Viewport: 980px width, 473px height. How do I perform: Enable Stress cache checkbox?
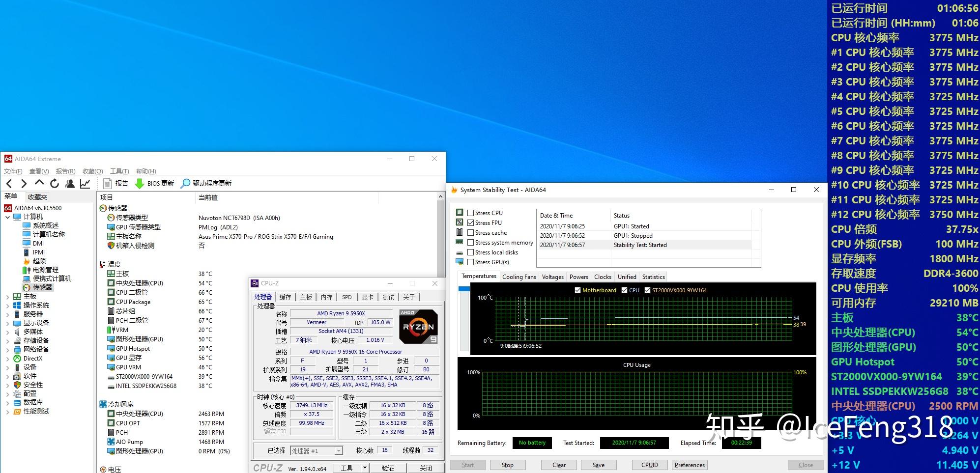[x=471, y=233]
